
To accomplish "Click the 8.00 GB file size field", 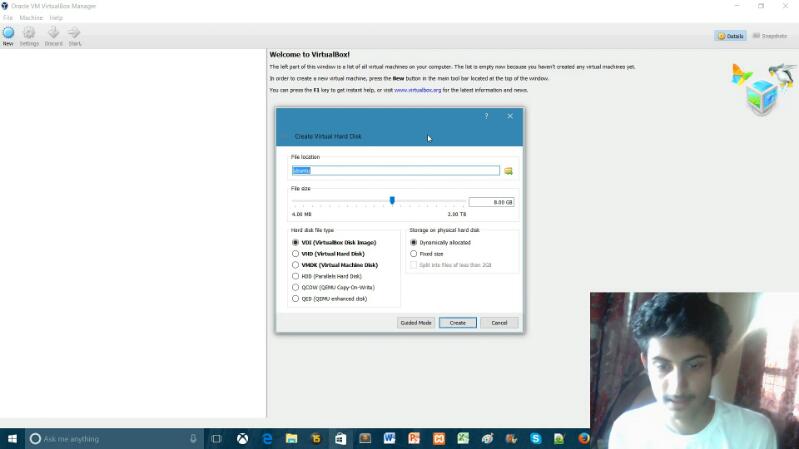I will [491, 202].
